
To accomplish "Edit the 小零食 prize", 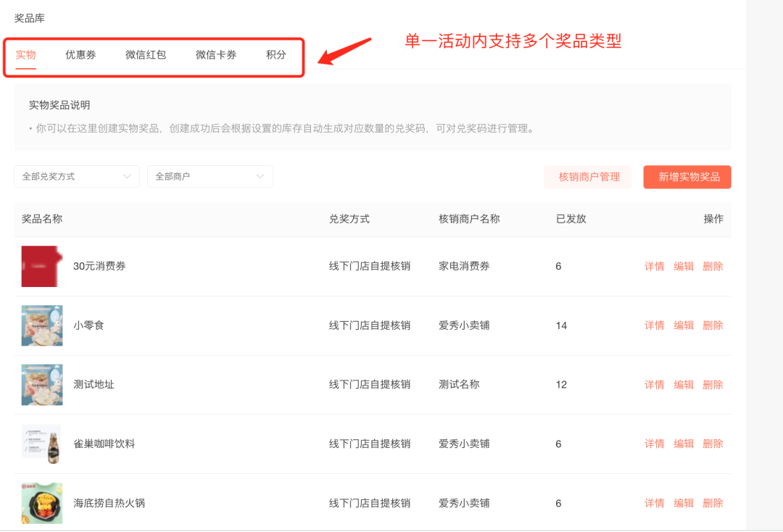I will click(x=683, y=325).
